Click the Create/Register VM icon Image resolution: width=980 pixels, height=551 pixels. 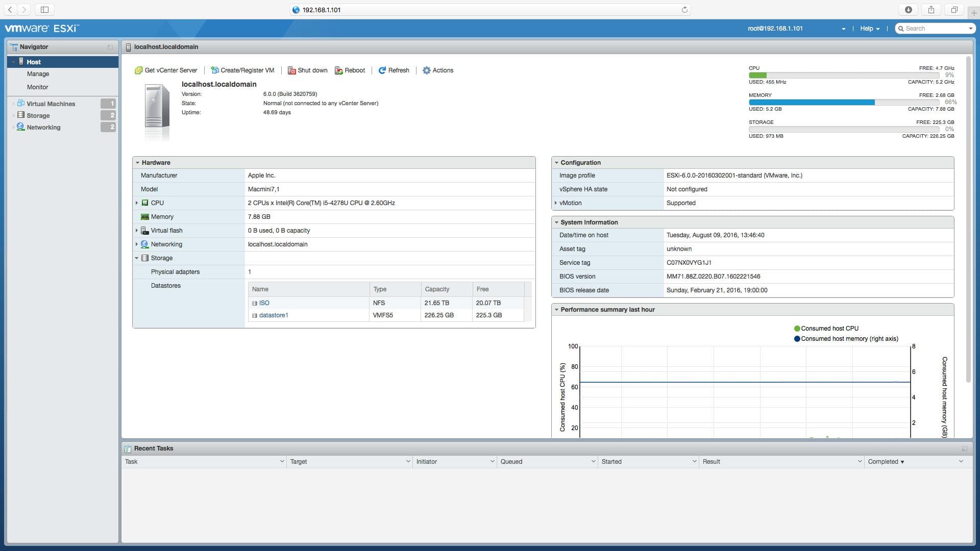click(x=214, y=70)
